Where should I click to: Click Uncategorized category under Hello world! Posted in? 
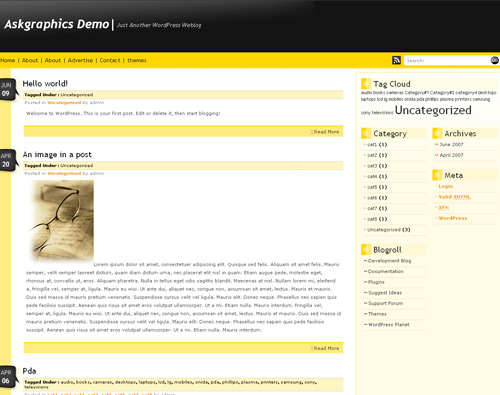pos(64,103)
